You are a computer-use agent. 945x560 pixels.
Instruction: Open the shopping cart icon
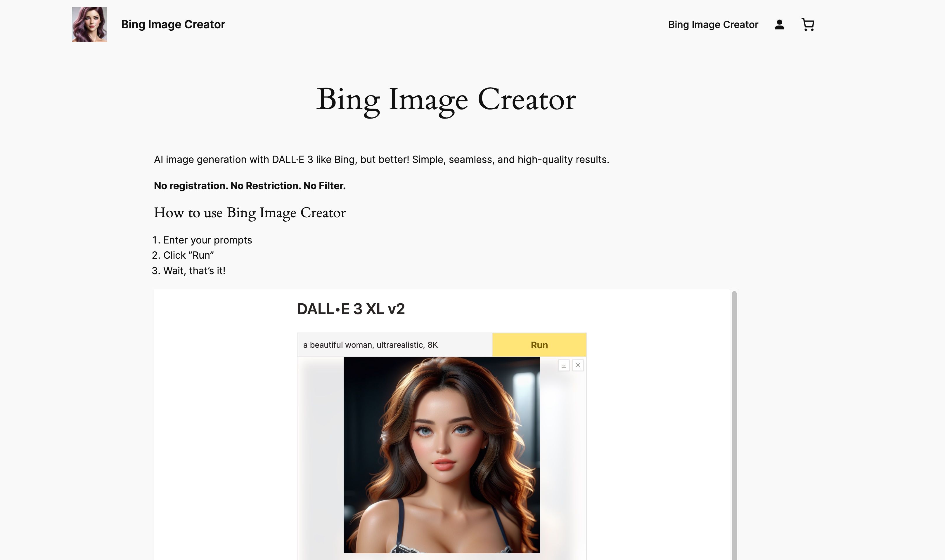click(808, 25)
